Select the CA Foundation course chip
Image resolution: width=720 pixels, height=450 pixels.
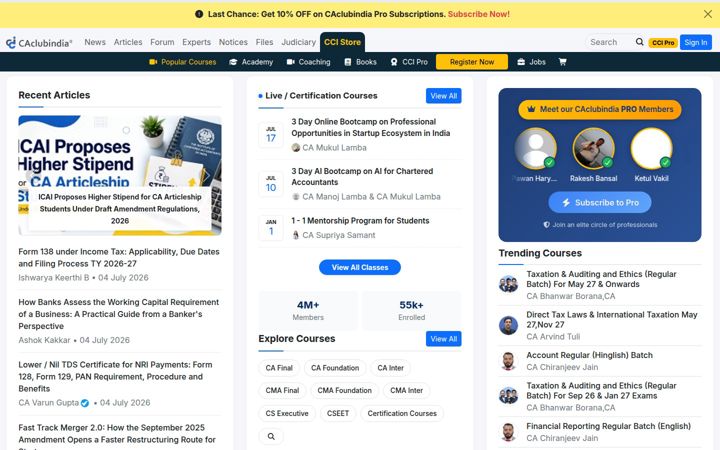(335, 368)
